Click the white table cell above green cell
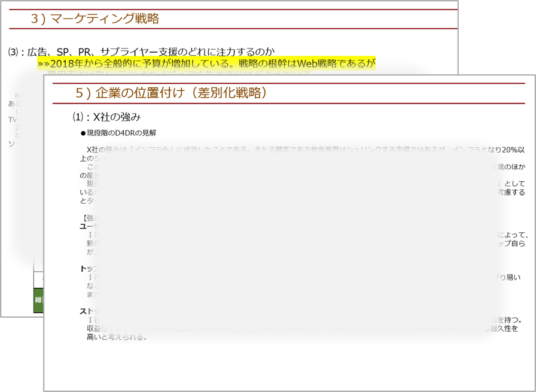536x392 pixels. pyautogui.click(x=38, y=278)
